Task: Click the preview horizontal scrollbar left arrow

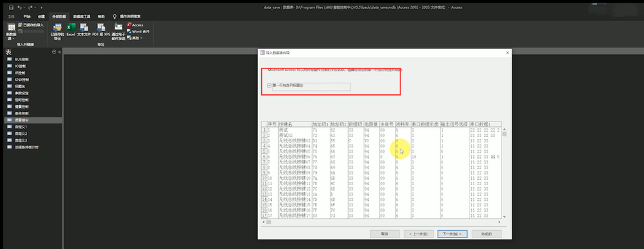Action: [265, 222]
